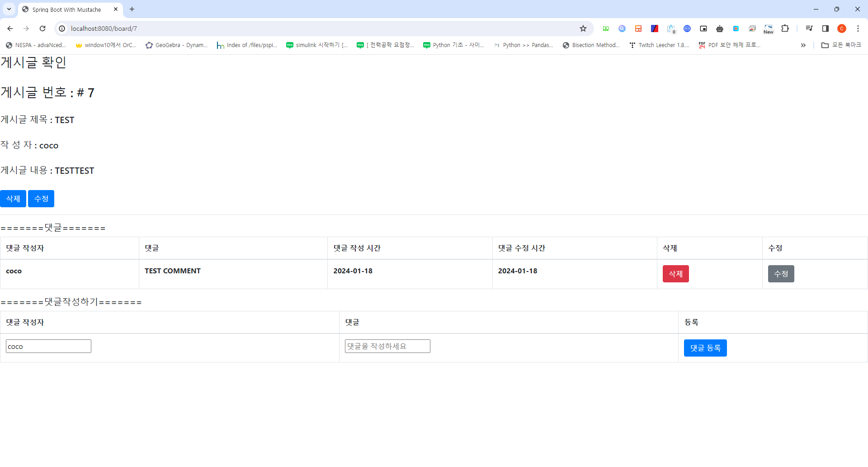Open Chrome three-dot menu
The image size is (868, 467).
click(x=858, y=29)
